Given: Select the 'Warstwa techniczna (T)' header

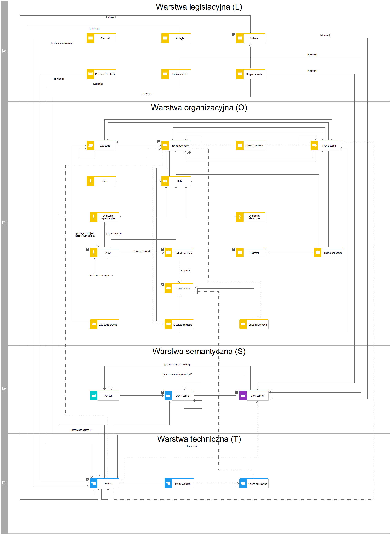Looking at the screenshot, I should (199, 439).
